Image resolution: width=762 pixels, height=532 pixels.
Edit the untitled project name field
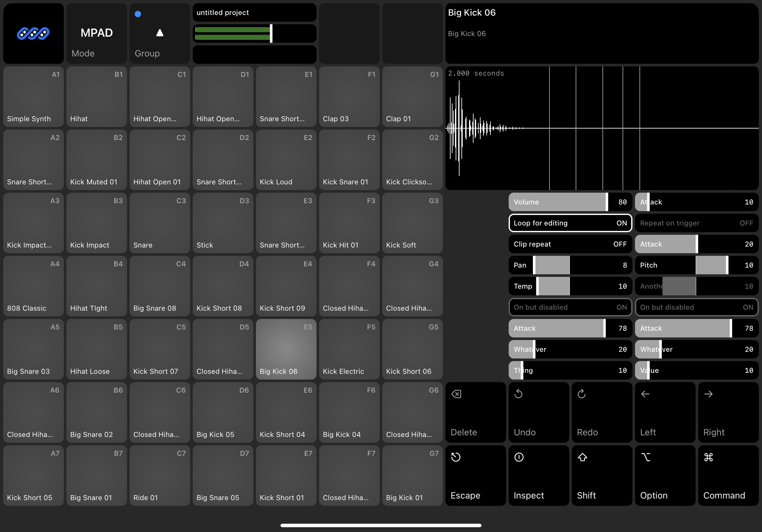pos(254,13)
